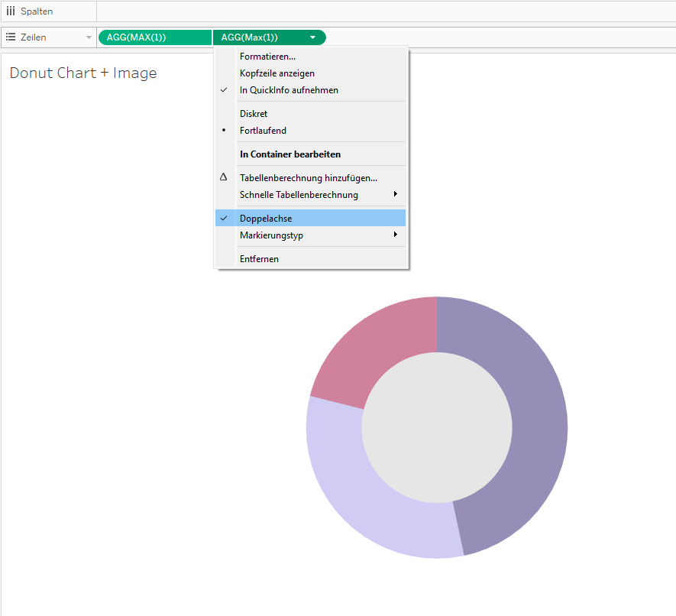
Task: Click the Zeilen rows shelf icon
Action: (11, 37)
